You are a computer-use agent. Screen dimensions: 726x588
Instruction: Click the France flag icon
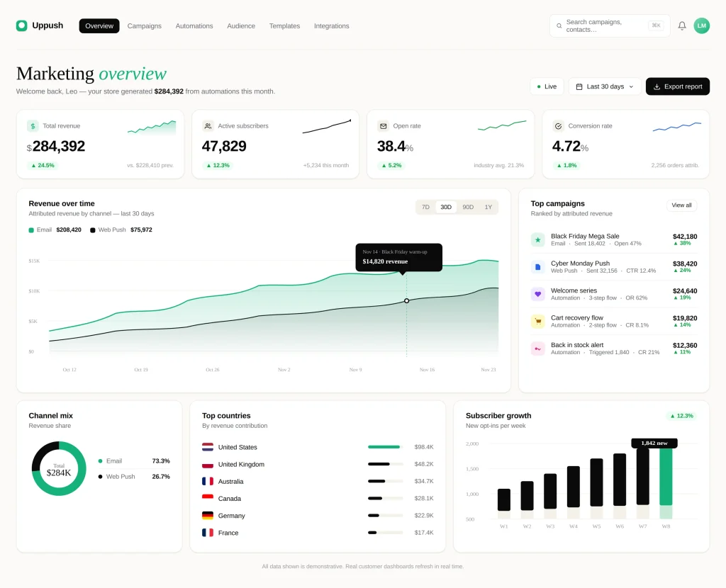click(208, 533)
